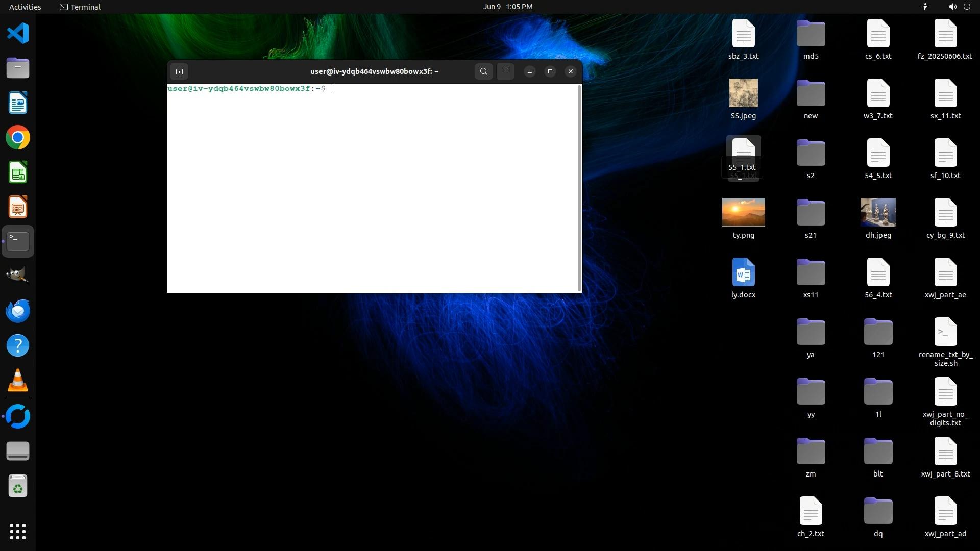This screenshot has height=551, width=980.
Task: Open the Terminal app menu in the top bar
Action: click(x=80, y=7)
